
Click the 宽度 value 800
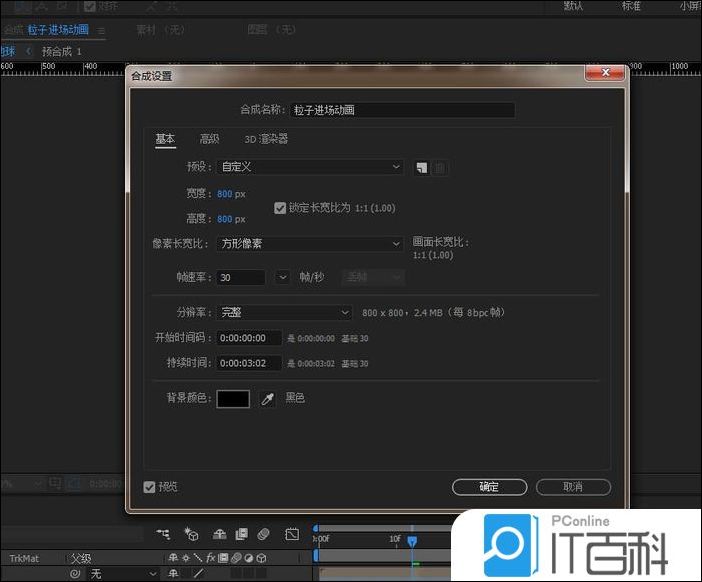[224, 194]
